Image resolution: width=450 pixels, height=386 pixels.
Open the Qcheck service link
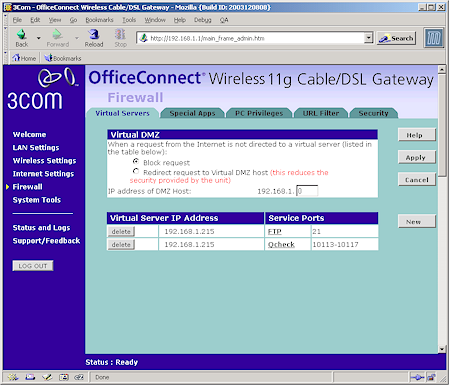point(281,244)
